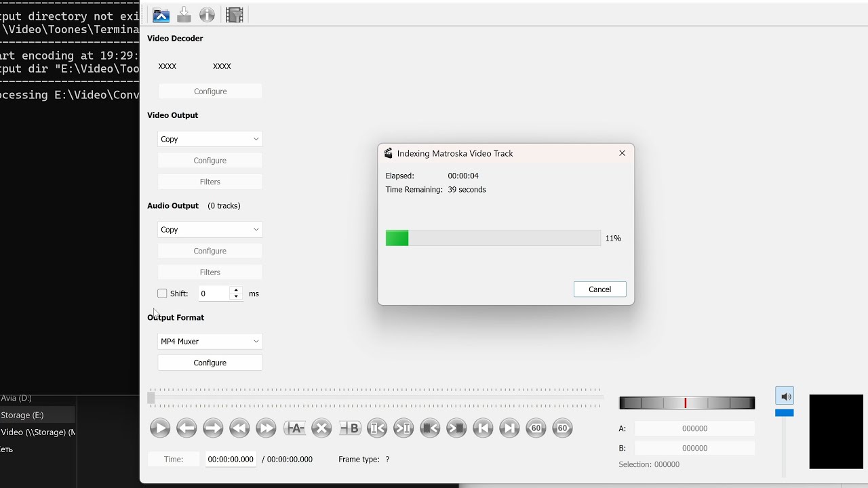
Task: Click Filters under Audio Output
Action: tap(210, 272)
